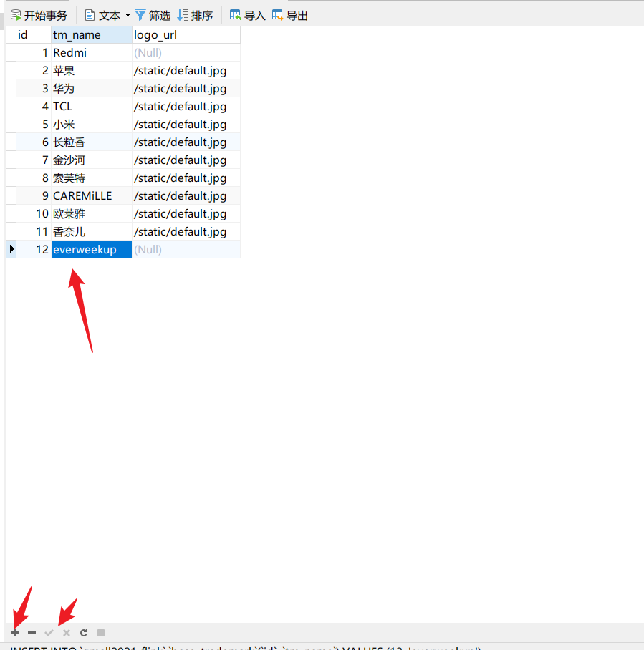Open the Export (导出) wizard

coord(290,16)
